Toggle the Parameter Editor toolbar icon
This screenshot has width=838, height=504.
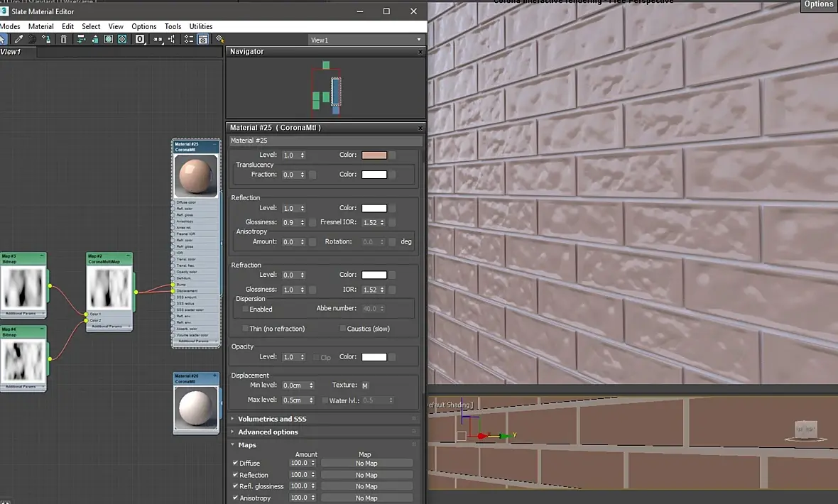(x=203, y=40)
